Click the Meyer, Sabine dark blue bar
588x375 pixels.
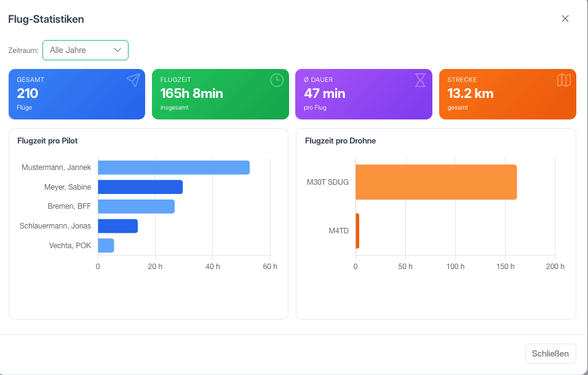[140, 187]
